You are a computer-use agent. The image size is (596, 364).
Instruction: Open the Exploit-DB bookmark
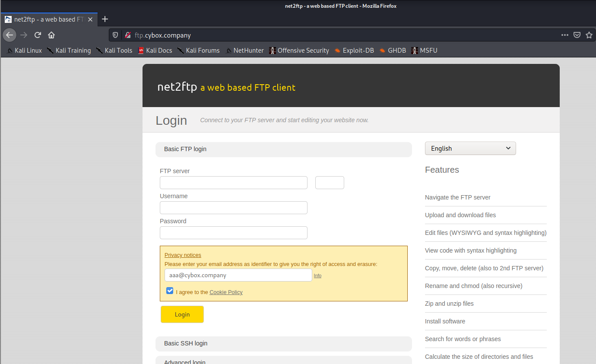pos(354,51)
